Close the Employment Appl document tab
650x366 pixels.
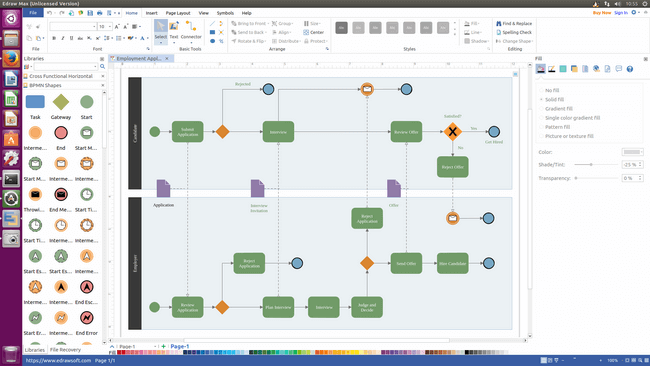167,58
